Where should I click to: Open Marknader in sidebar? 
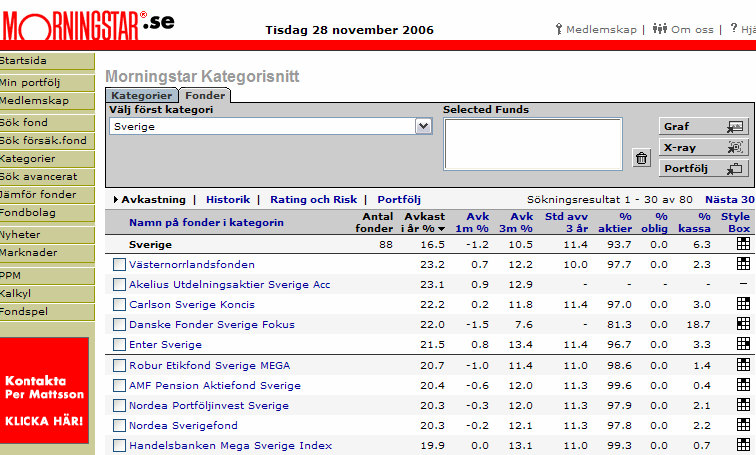[x=47, y=253]
